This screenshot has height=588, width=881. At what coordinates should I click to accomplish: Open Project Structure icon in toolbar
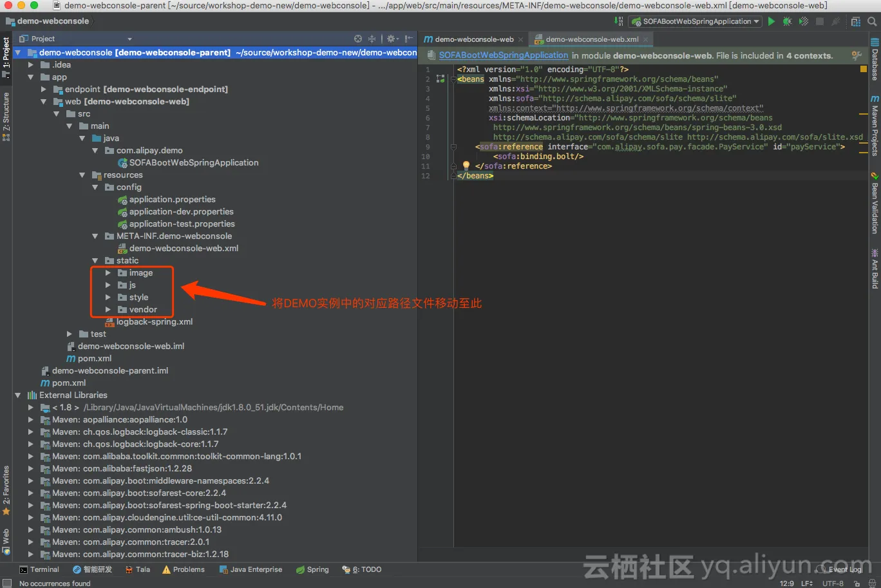click(x=855, y=21)
